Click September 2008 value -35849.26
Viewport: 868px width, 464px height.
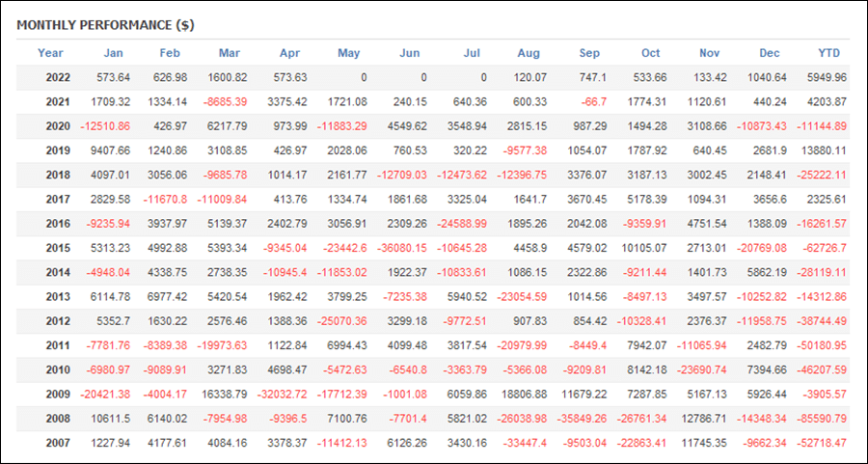582,419
